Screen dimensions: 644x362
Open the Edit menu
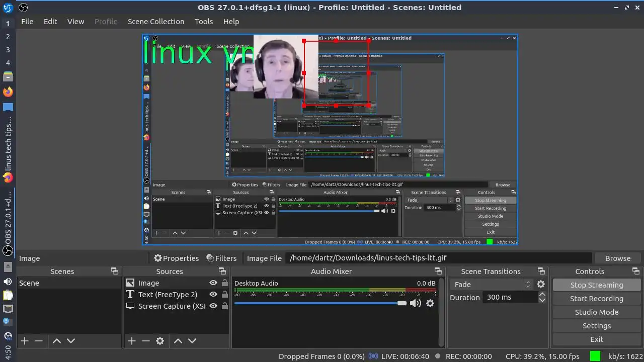tap(50, 22)
